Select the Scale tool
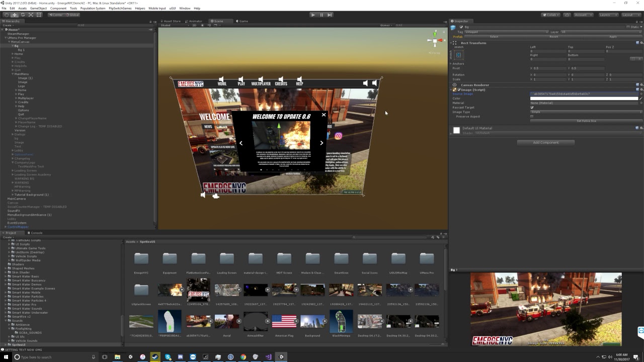 point(31,15)
